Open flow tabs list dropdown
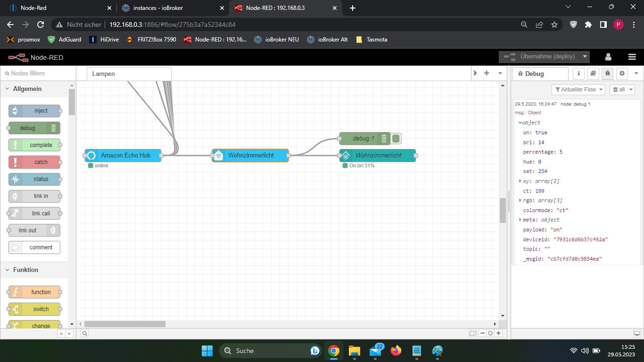Screen dimensions: 644x362 pyautogui.click(x=500, y=73)
